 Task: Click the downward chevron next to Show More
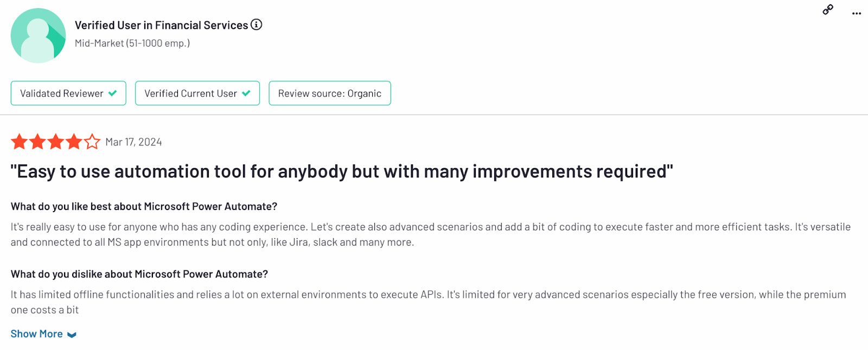[72, 334]
